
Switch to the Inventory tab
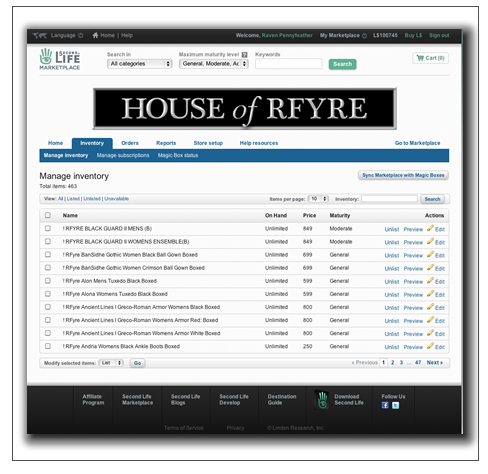[x=92, y=143]
